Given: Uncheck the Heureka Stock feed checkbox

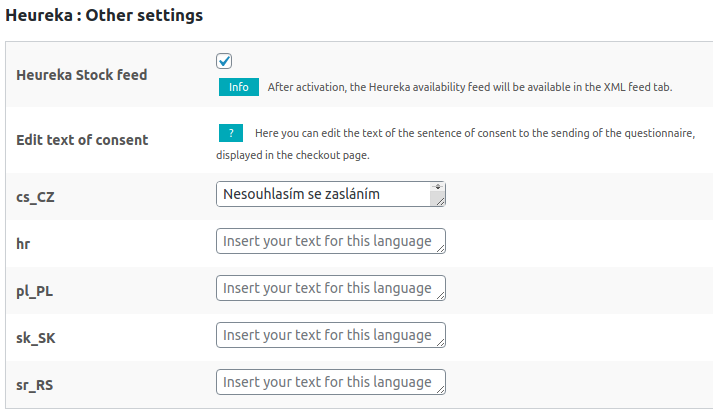Looking at the screenshot, I should [x=224, y=61].
